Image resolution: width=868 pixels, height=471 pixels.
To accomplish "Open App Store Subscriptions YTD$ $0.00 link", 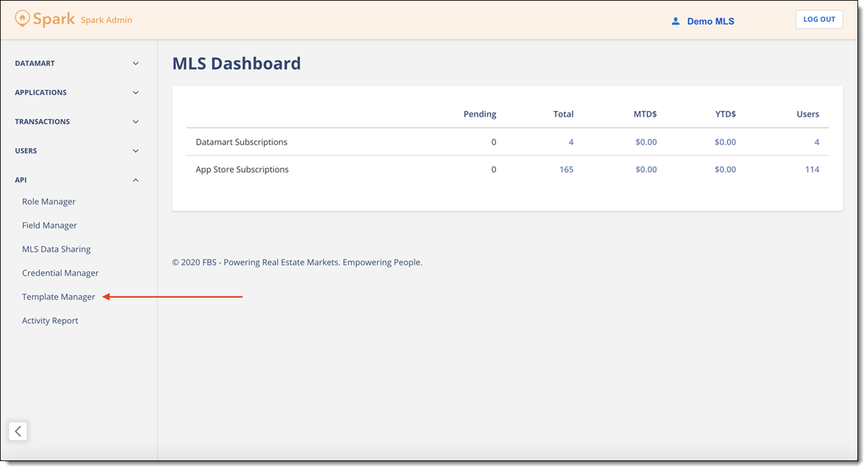I will (725, 170).
